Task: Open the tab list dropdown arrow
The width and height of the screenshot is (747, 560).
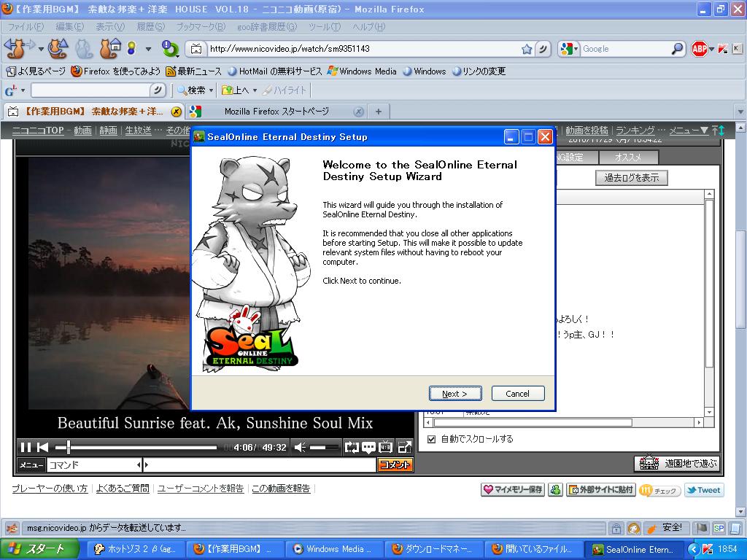Action: pos(740,112)
